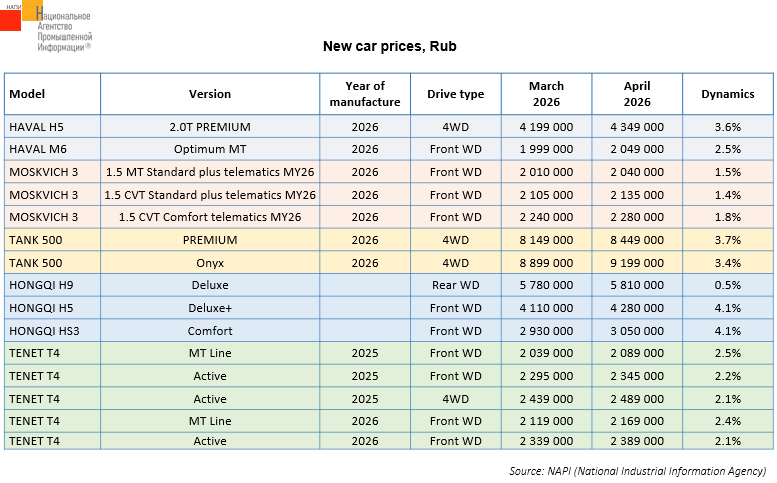
Task: Click the Optimum MT version cell
Action: tap(210, 149)
